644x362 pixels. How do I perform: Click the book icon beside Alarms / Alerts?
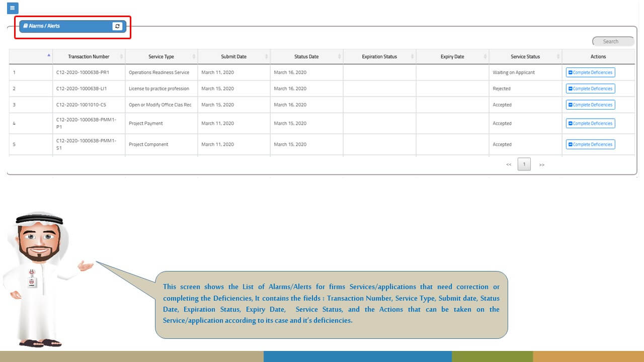(26, 26)
